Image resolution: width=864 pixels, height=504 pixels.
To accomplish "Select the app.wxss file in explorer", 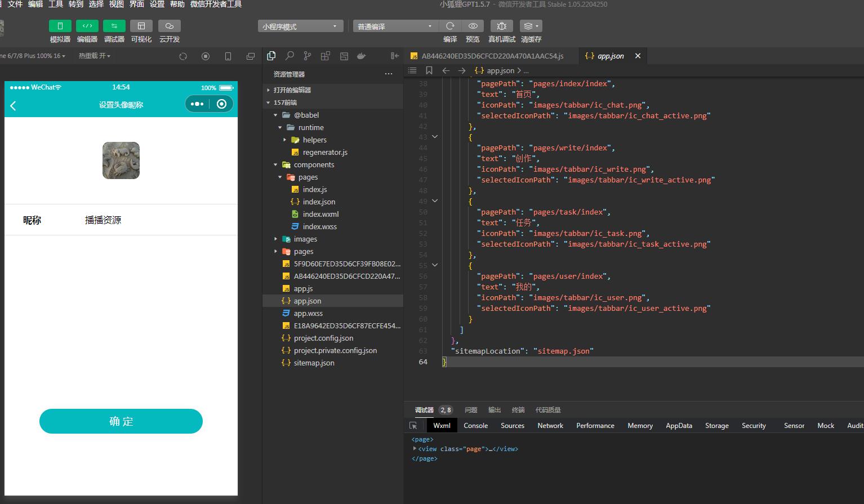I will coord(308,313).
